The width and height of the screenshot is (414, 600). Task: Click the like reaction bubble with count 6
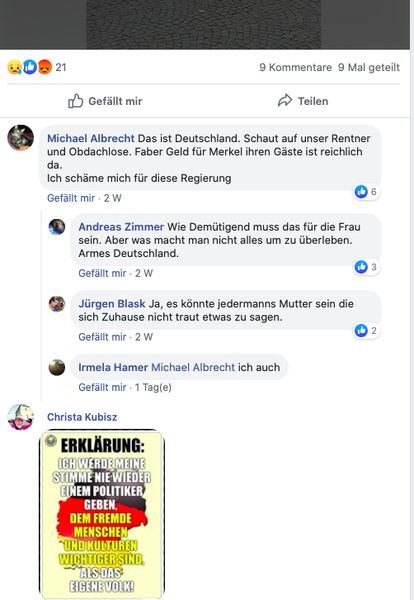coord(367,192)
